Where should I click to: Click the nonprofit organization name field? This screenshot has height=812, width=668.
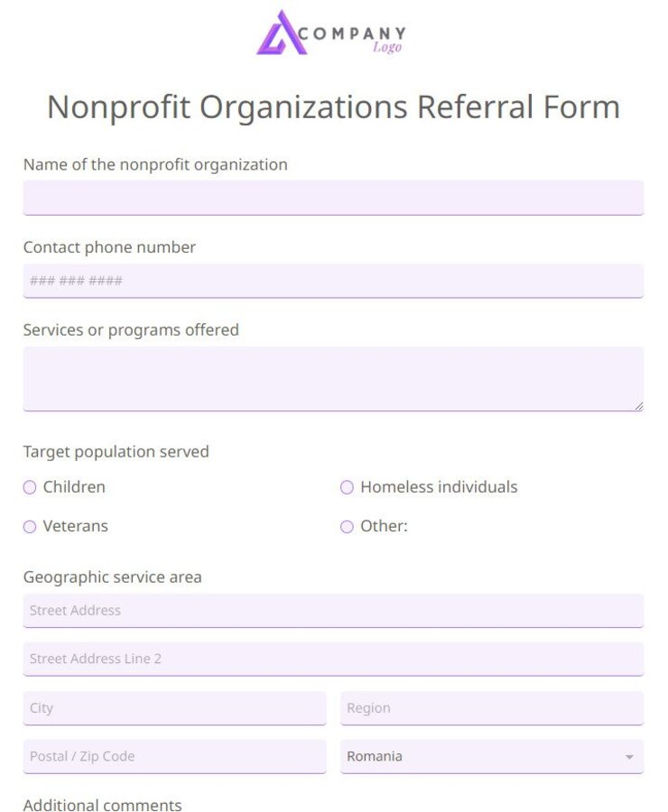pyautogui.click(x=333, y=197)
